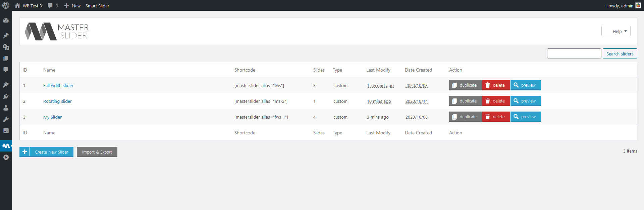Open the Appearance brush sidebar icon
The height and width of the screenshot is (210, 644).
point(6,85)
